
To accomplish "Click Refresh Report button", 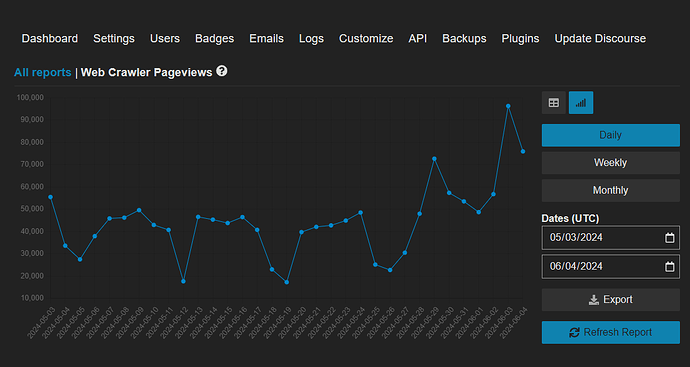I will click(x=611, y=332).
